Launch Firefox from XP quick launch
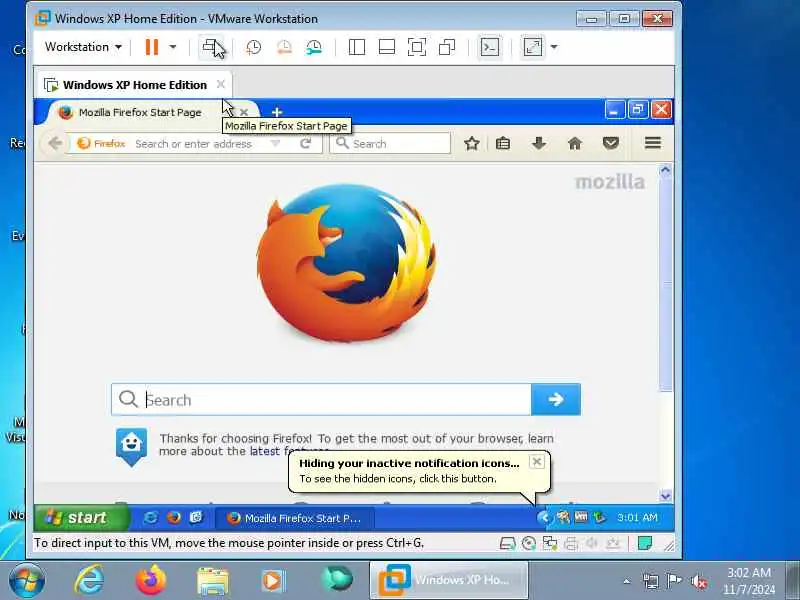 (x=173, y=518)
